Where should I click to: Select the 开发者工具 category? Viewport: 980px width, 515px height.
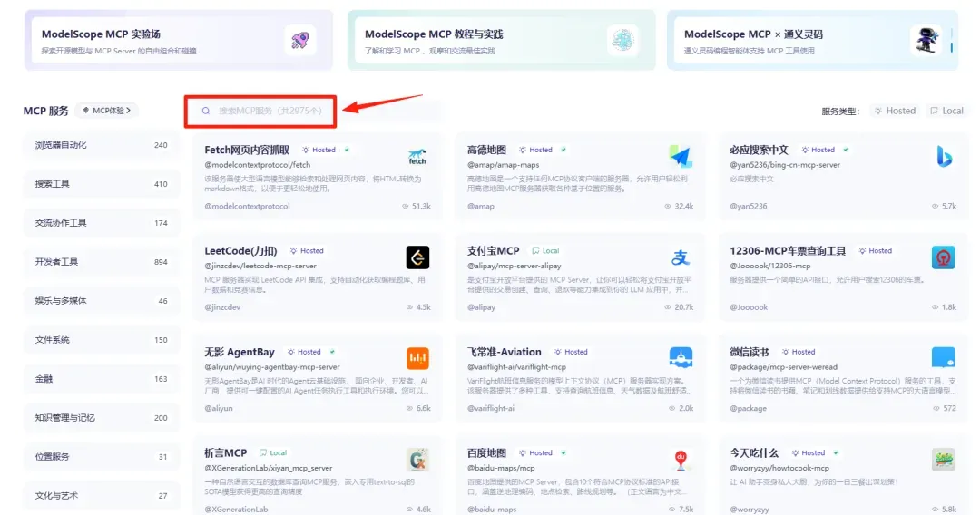pos(102,262)
